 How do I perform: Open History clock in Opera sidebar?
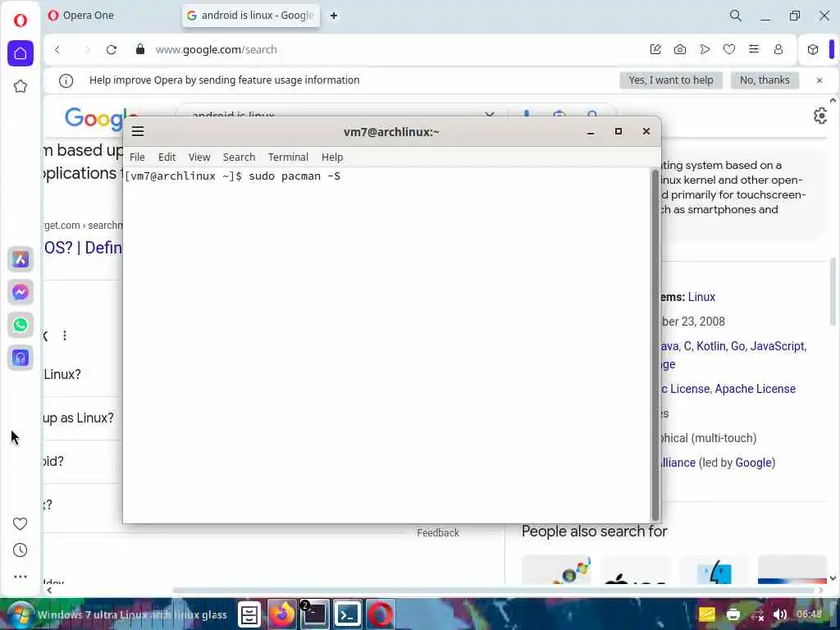click(x=20, y=550)
